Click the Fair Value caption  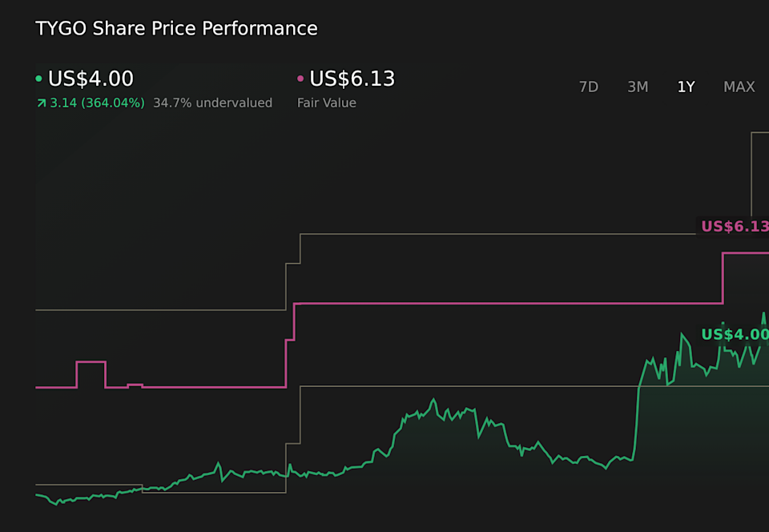pos(326,103)
